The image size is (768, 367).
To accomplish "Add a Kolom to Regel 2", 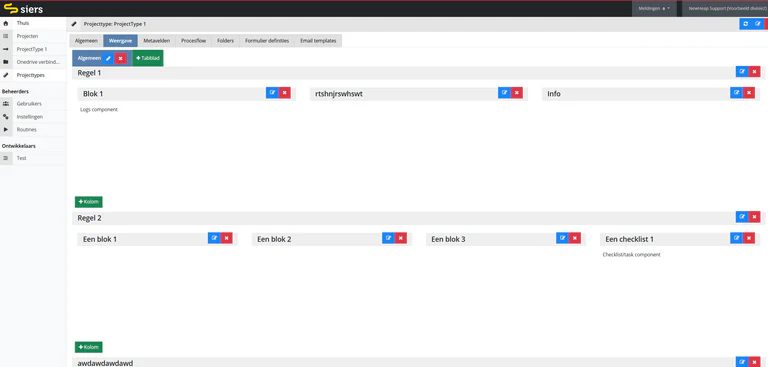I will tap(89, 347).
